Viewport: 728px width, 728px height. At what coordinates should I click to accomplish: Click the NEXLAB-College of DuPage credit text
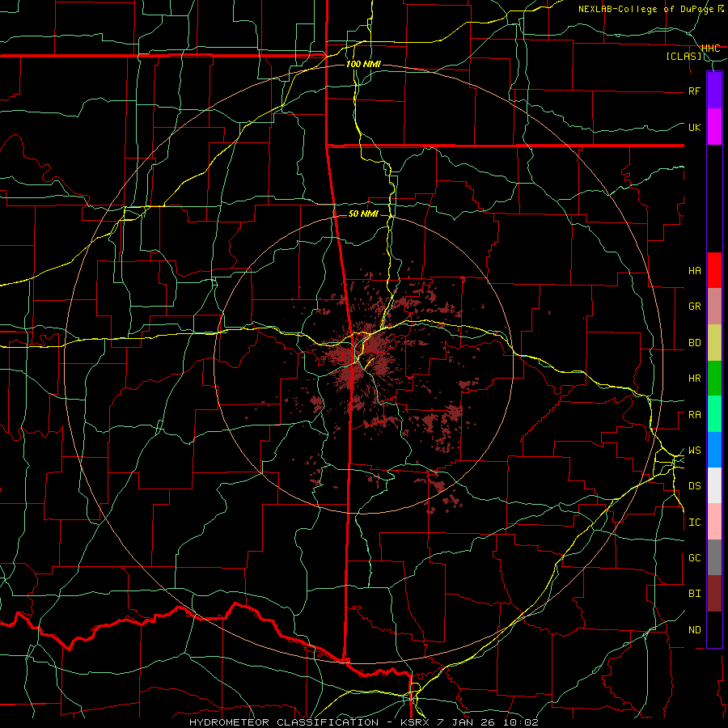(646, 9)
